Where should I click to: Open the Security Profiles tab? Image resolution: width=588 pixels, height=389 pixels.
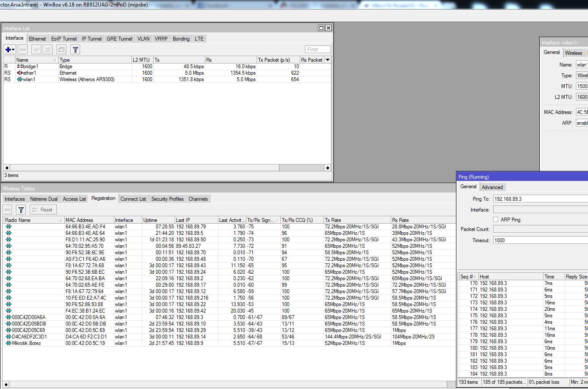(167, 199)
